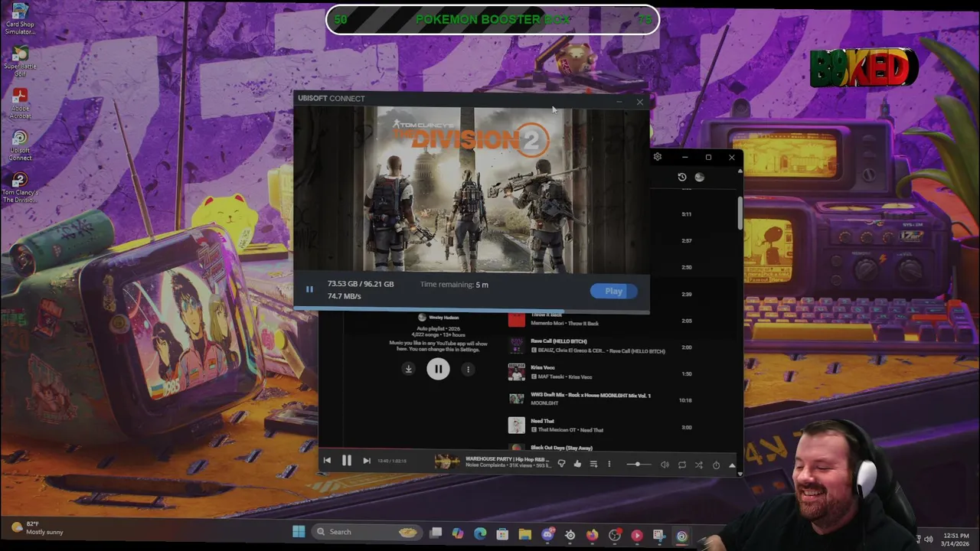Open Tom Clancy's The Division desktop shortcut
This screenshot has width=980, height=551.
click(20, 187)
